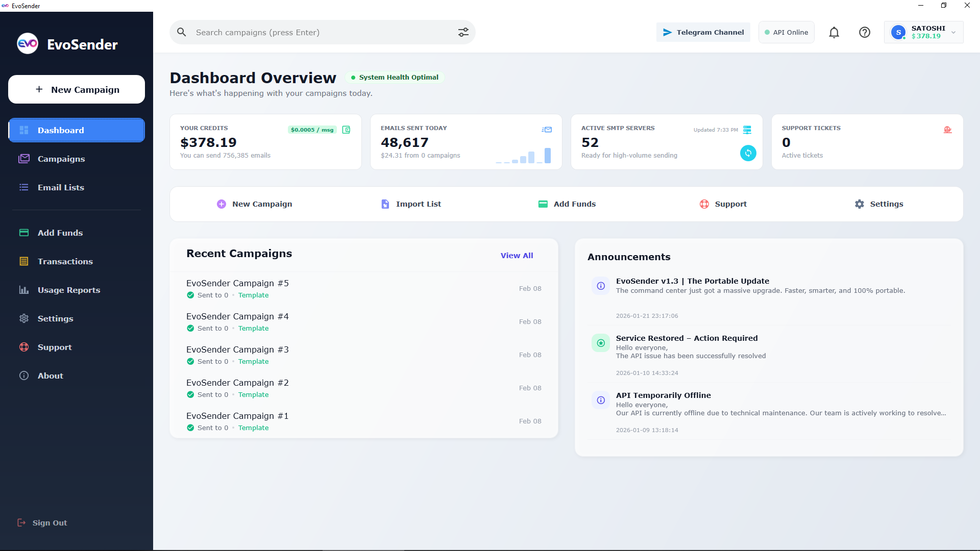The image size is (980, 551).
Task: Switch to the About section
Action: pyautogui.click(x=51, y=375)
